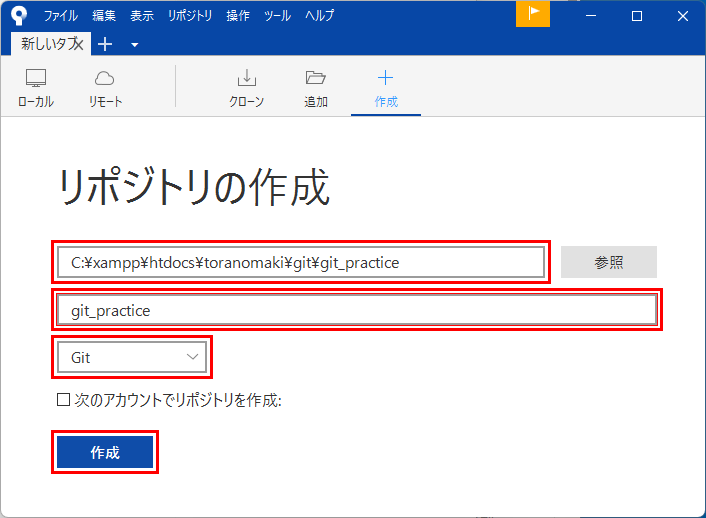The width and height of the screenshot is (706, 518).
Task: Expand the Git repository type dropdown
Action: (133, 357)
